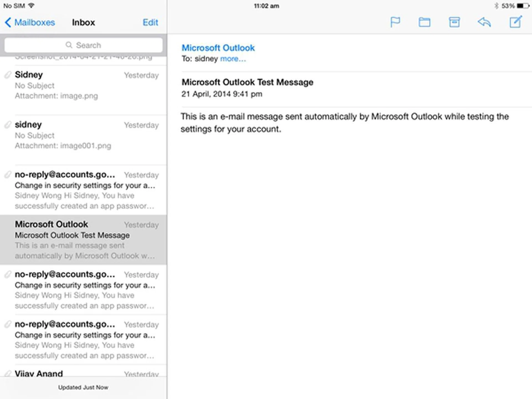Expand recipients with the more... link
The width and height of the screenshot is (532, 399).
tap(233, 59)
